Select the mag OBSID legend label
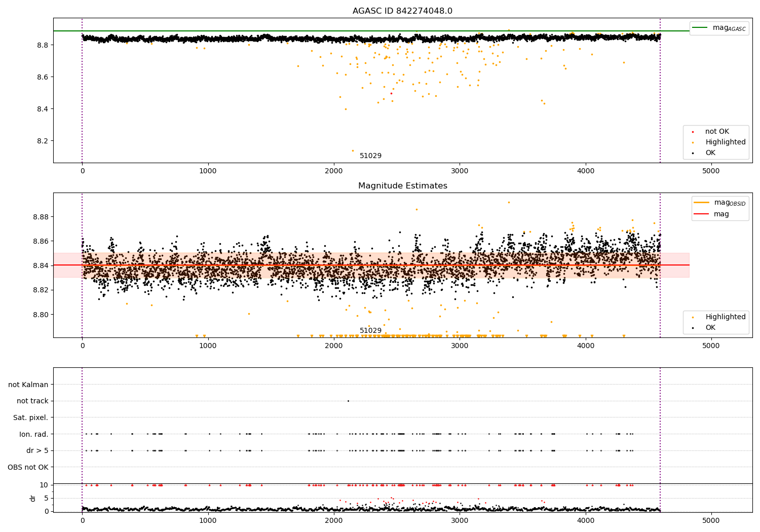 pyautogui.click(x=730, y=203)
